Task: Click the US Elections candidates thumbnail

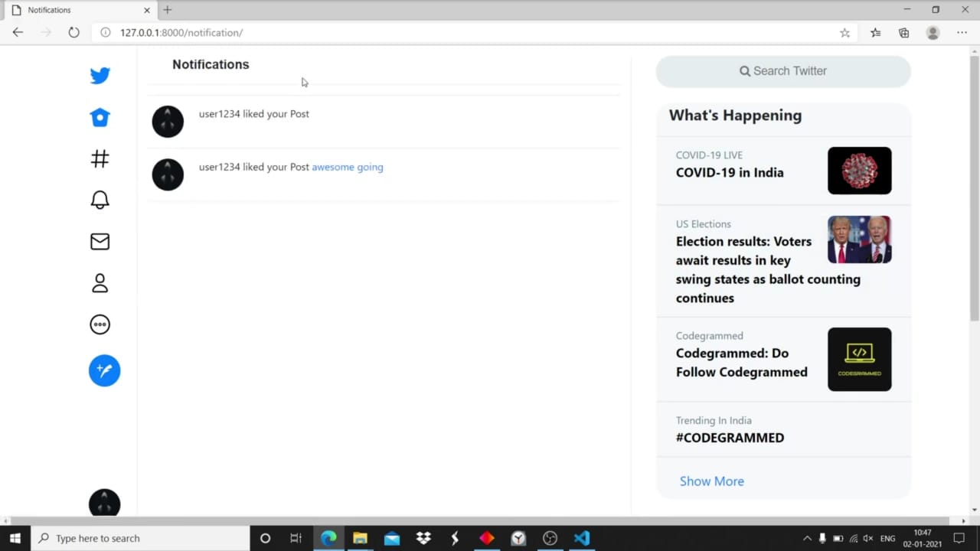Action: [x=859, y=240]
